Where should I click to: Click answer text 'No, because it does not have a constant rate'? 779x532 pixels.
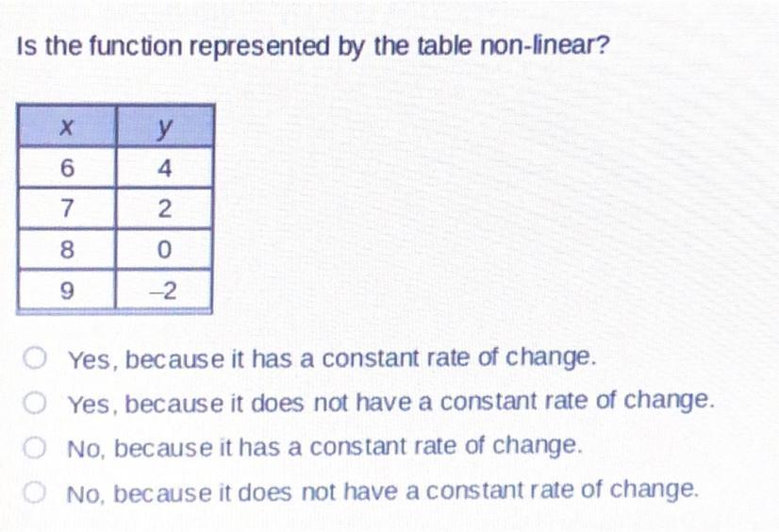(x=383, y=490)
